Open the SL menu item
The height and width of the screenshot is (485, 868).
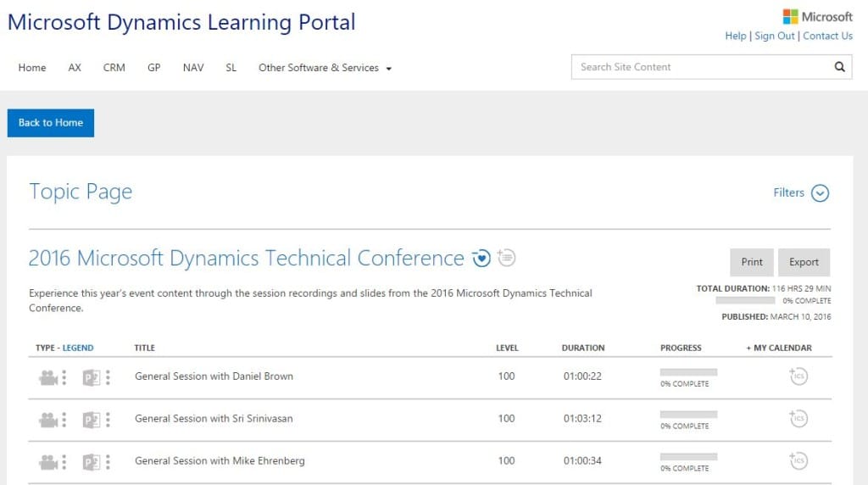coord(231,68)
